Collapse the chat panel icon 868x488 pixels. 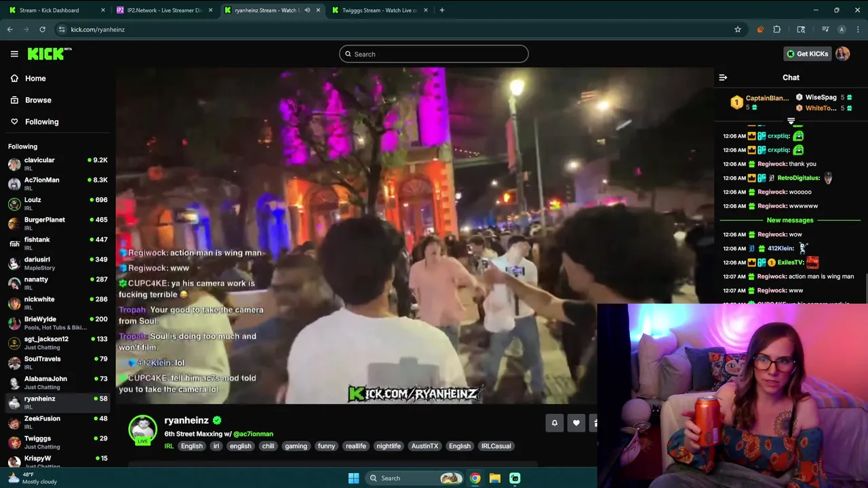[723, 77]
